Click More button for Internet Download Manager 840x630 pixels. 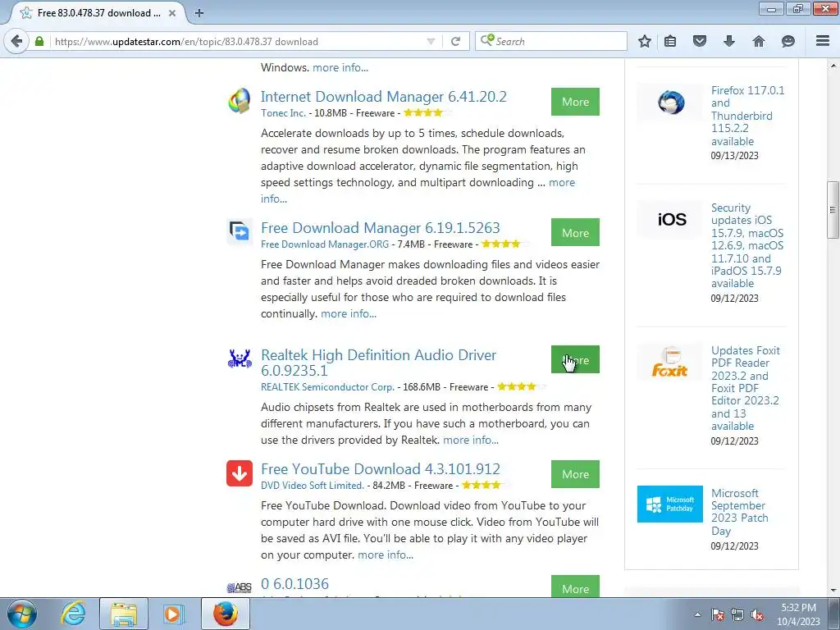pyautogui.click(x=575, y=102)
